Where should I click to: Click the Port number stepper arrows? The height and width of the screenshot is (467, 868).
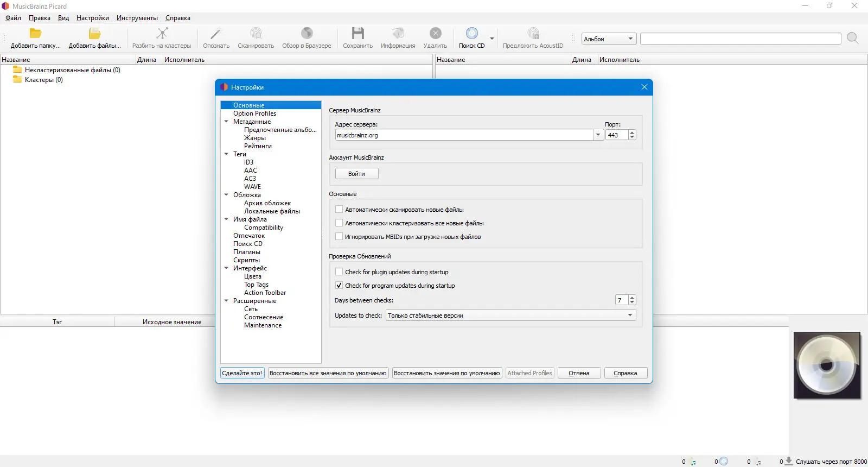[632, 135]
